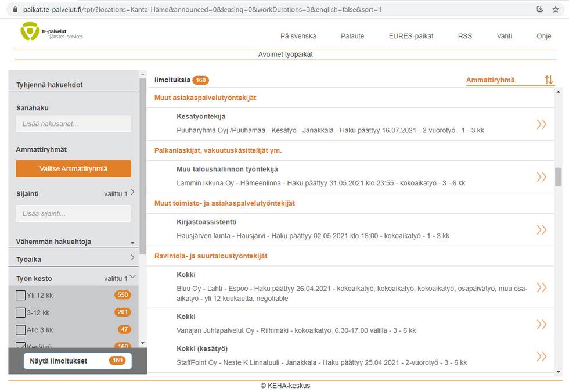Screen dimensions: 569x392
Task: Toggle the Alle 3 kk checkbox
Action: point(21,330)
